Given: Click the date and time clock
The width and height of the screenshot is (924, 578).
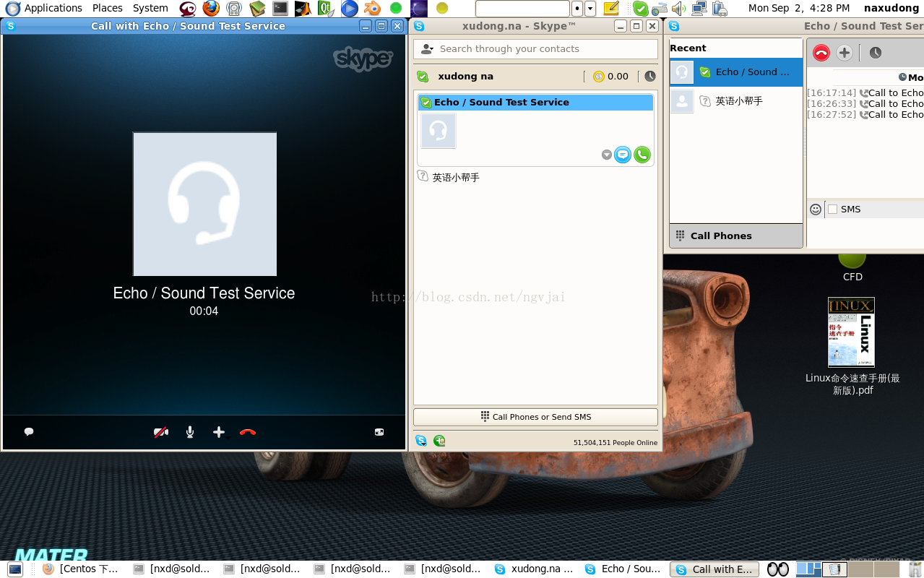Looking at the screenshot, I should click(799, 9).
